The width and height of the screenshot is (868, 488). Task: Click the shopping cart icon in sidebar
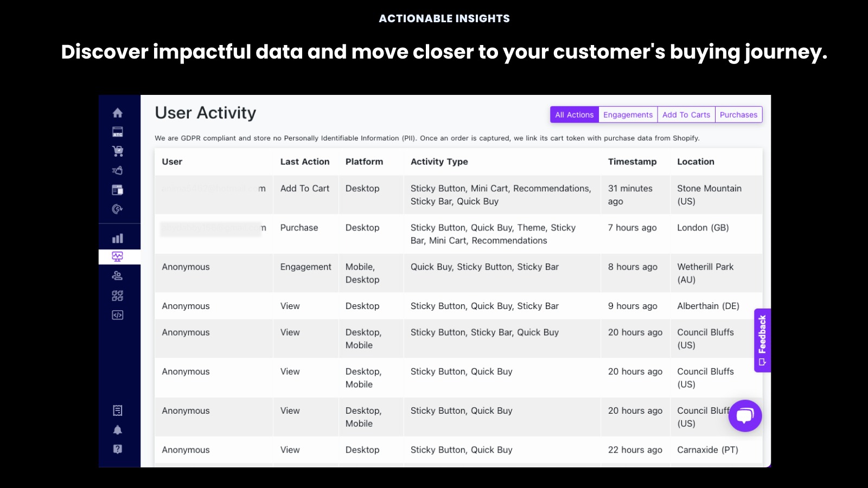(x=117, y=151)
